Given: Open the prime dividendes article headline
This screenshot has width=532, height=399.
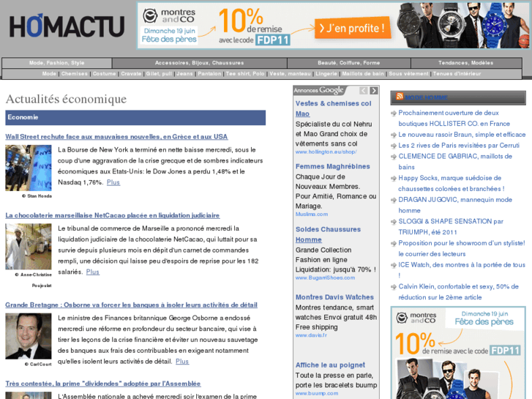Looking at the screenshot, I should pos(103,384).
